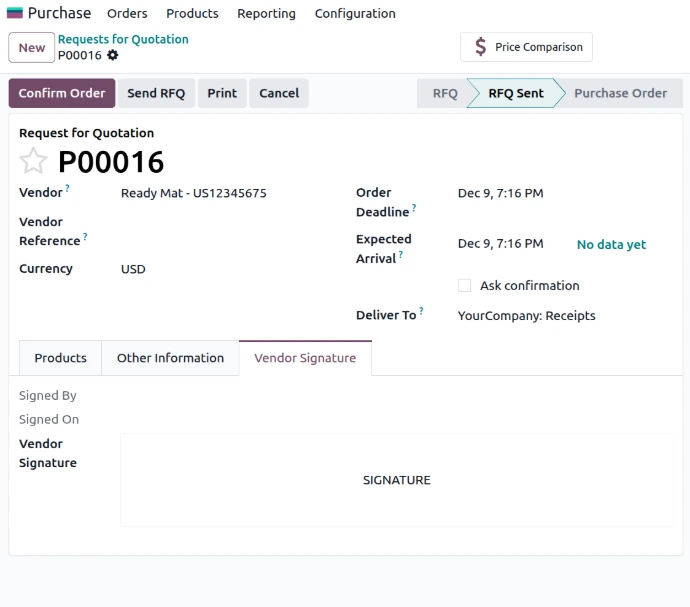This screenshot has height=607, width=690.
Task: Open the gear actions menu beside P00016
Action: tap(113, 55)
